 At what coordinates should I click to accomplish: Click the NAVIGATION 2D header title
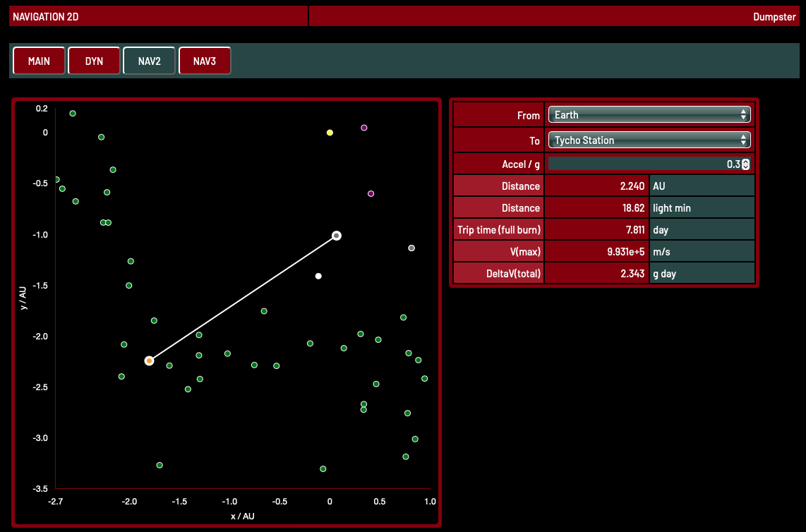tap(46, 17)
